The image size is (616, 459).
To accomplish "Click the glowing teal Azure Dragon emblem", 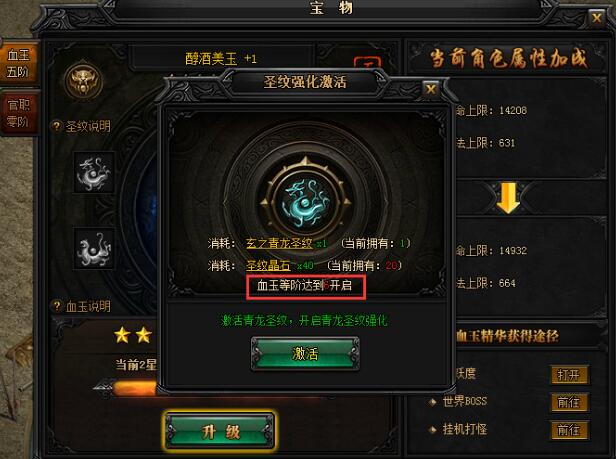I will 306,202.
